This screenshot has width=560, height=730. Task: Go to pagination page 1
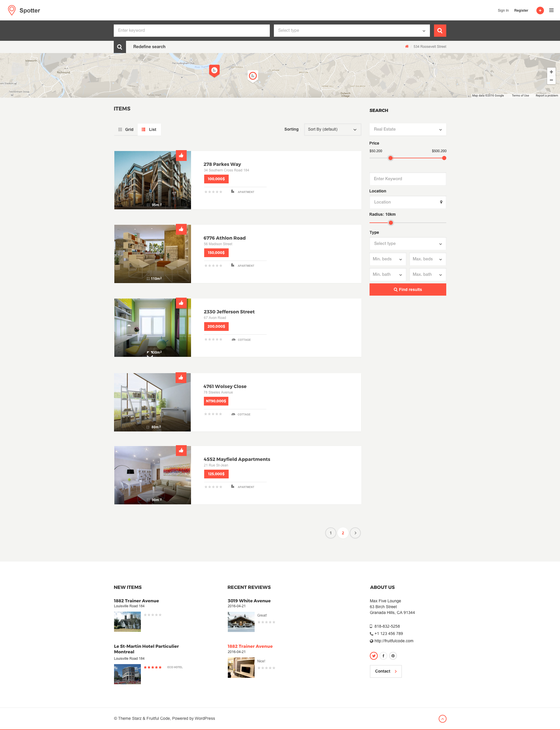click(x=330, y=533)
